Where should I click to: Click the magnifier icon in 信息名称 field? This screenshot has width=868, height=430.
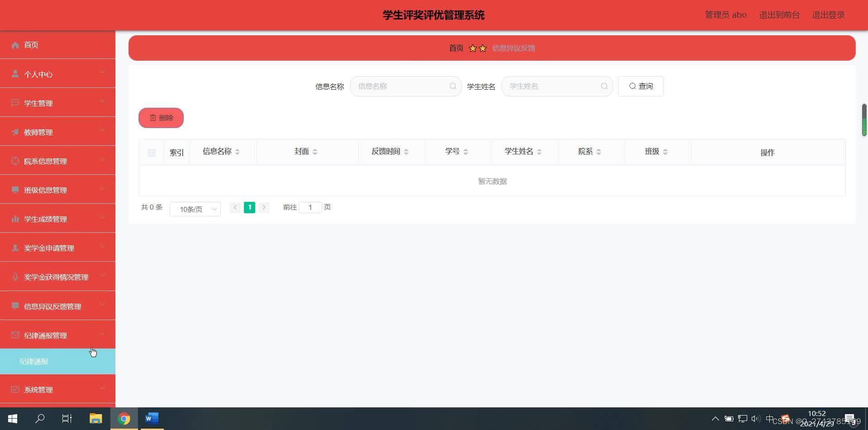pos(453,86)
